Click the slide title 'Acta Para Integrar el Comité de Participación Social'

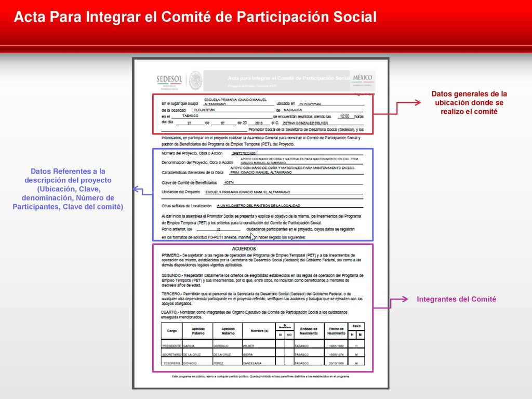(195, 17)
